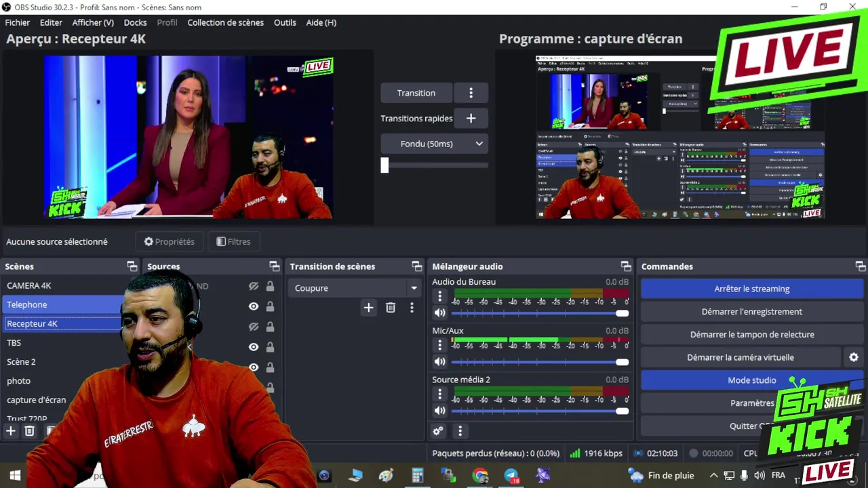Click the streaming time 02:10:03 status icon
This screenshot has width=868, height=488.
[638, 453]
